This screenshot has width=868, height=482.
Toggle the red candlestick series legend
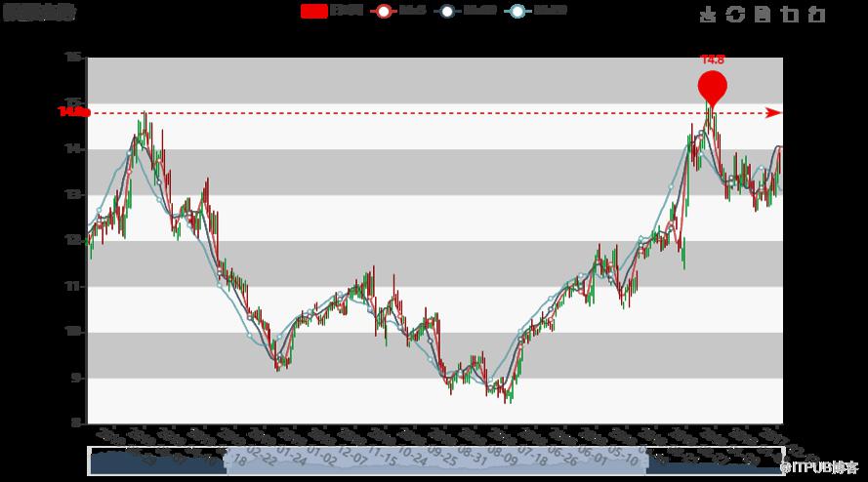(x=332, y=11)
